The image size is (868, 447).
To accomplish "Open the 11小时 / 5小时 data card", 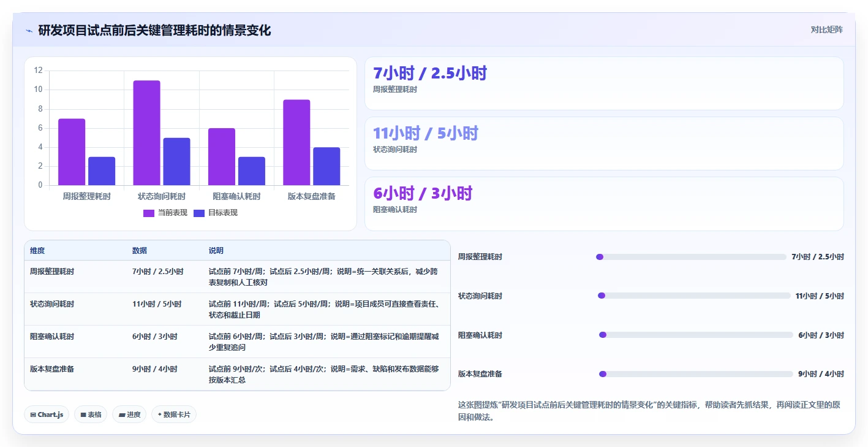I will pos(604,143).
